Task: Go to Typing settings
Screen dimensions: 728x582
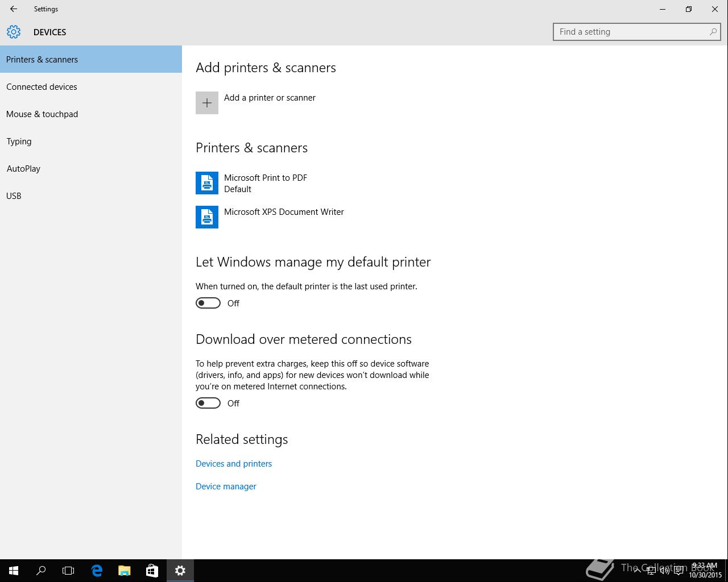Action: tap(91, 141)
